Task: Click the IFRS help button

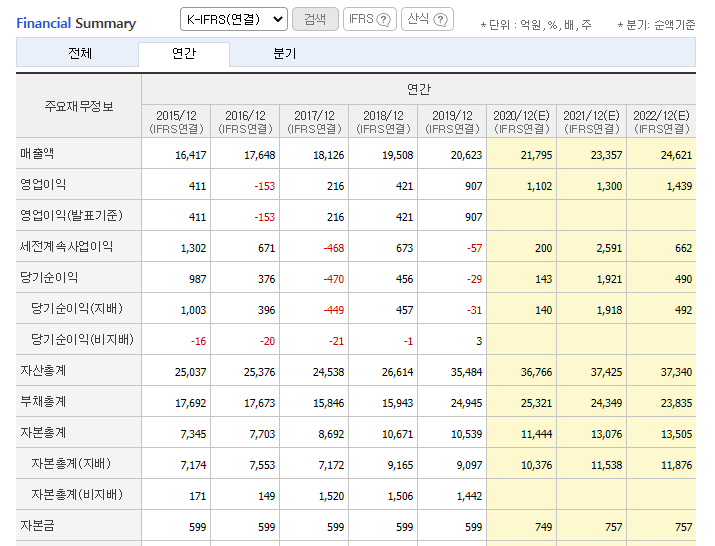Action: pyautogui.click(x=370, y=19)
